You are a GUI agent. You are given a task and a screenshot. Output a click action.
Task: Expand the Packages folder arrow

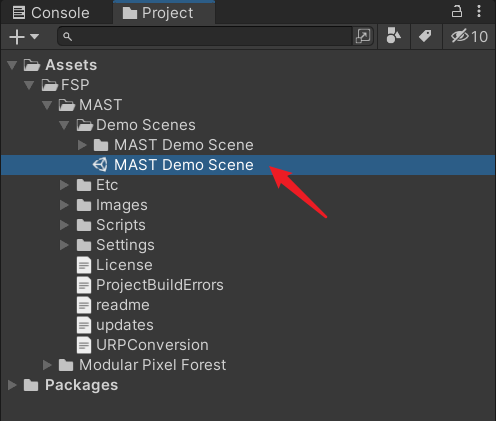point(12,385)
